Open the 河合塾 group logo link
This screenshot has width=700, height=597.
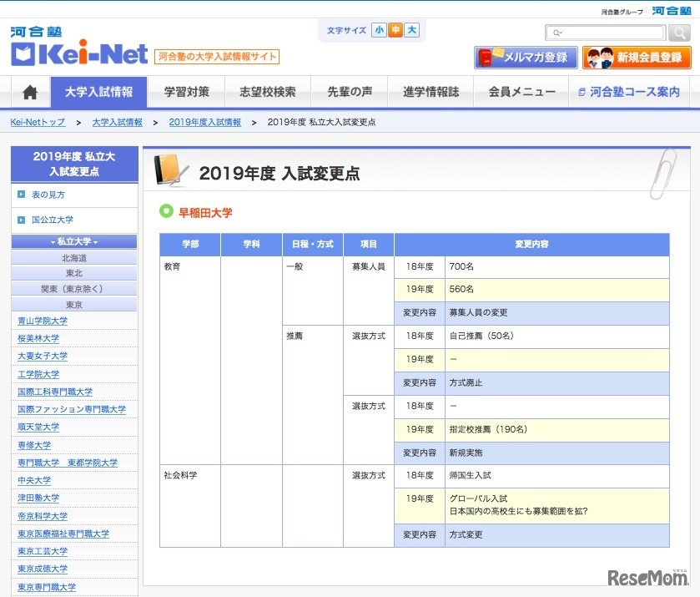click(x=670, y=11)
